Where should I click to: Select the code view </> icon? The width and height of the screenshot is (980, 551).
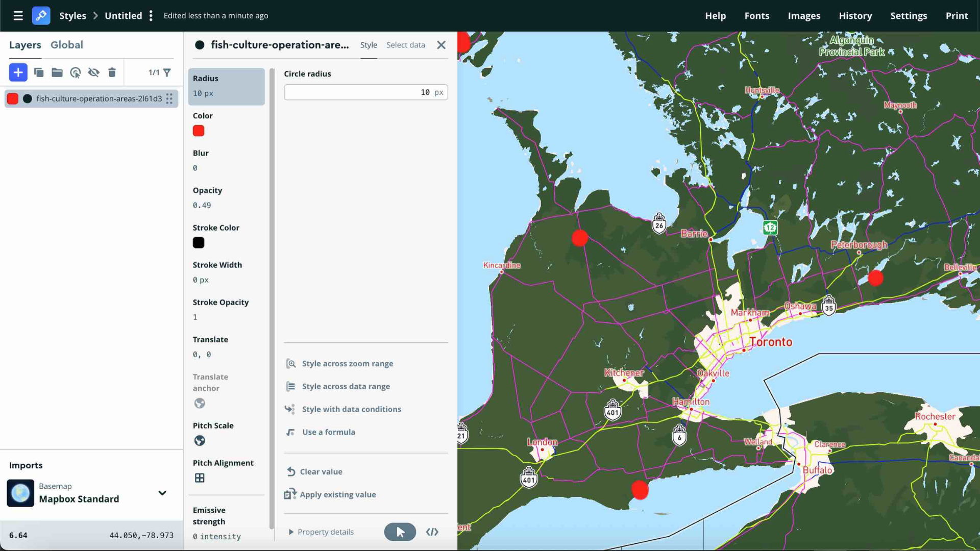pyautogui.click(x=432, y=532)
